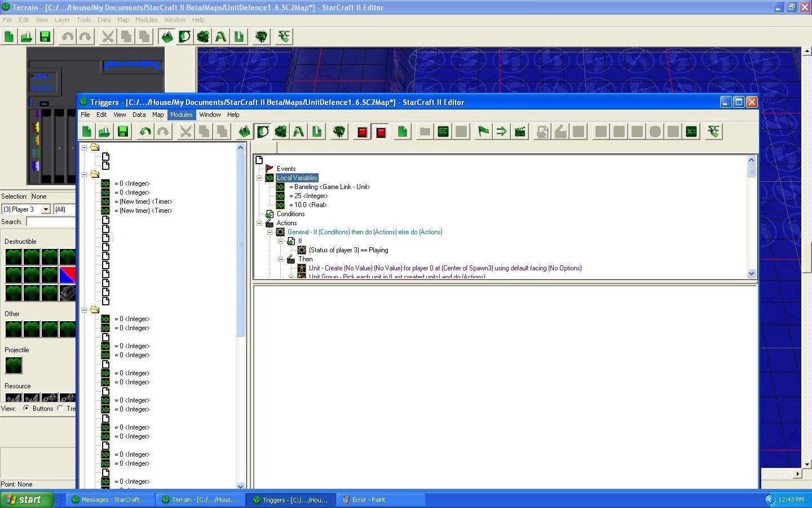This screenshot has height=508, width=812.
Task: Open Data module from Triggers toolbar
Action: pos(280,132)
